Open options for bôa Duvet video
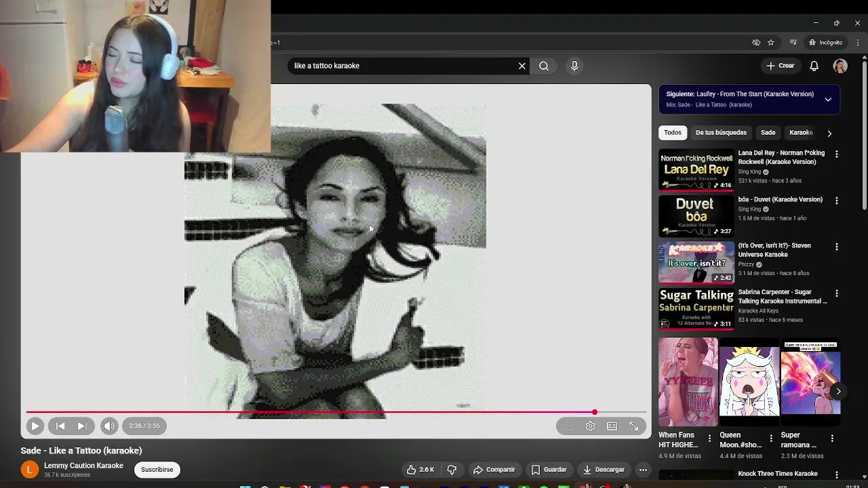The width and height of the screenshot is (868, 488). (x=836, y=201)
